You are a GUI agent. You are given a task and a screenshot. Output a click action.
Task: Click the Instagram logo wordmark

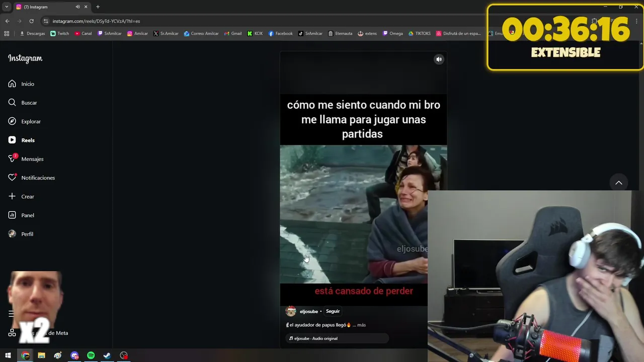click(x=25, y=58)
